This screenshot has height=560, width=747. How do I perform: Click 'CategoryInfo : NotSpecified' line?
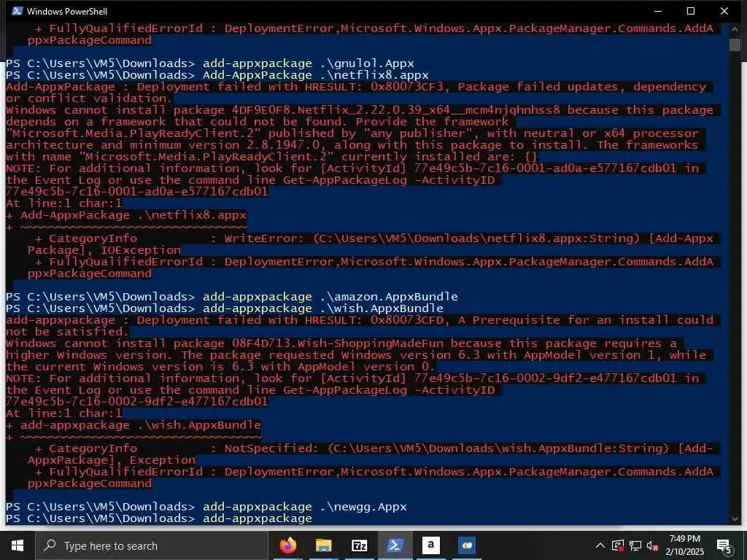point(374,448)
